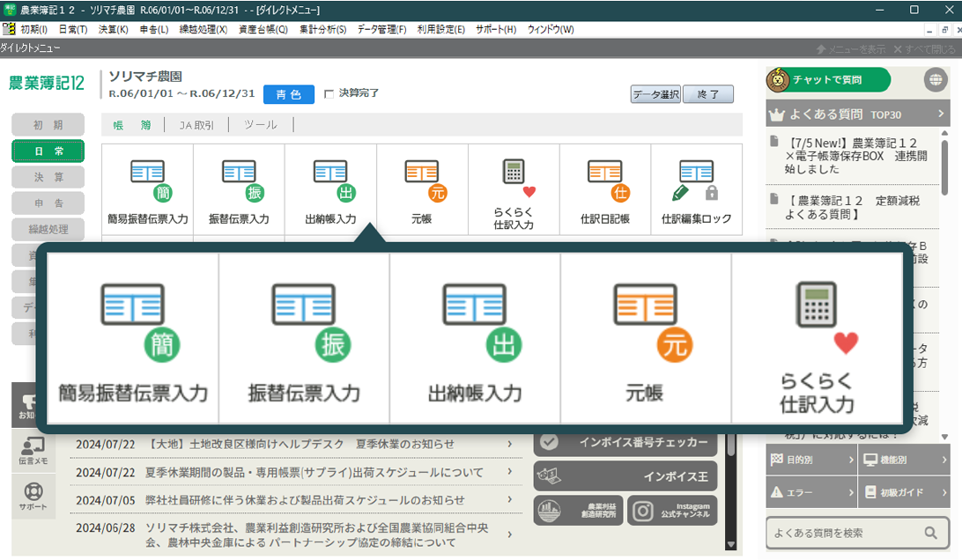This screenshot has height=560, width=962.
Task: Click FAQ list scrollbar down arrow
Action: [x=944, y=437]
